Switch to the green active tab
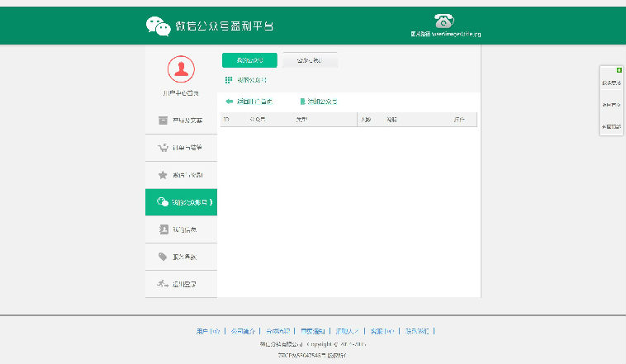 click(249, 60)
